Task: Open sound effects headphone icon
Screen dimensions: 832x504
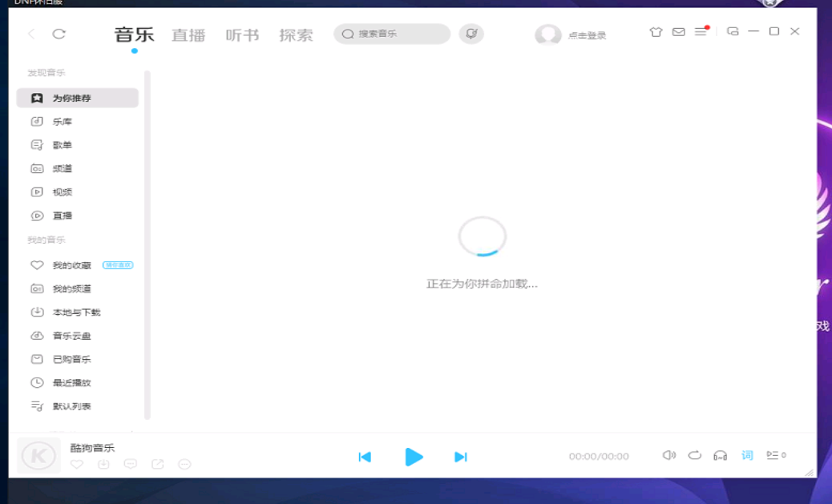Action: click(720, 456)
